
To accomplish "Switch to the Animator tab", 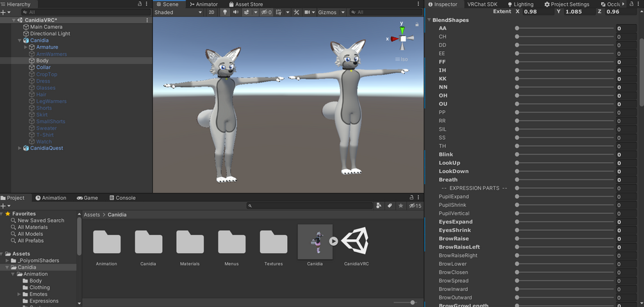I will coord(204,4).
